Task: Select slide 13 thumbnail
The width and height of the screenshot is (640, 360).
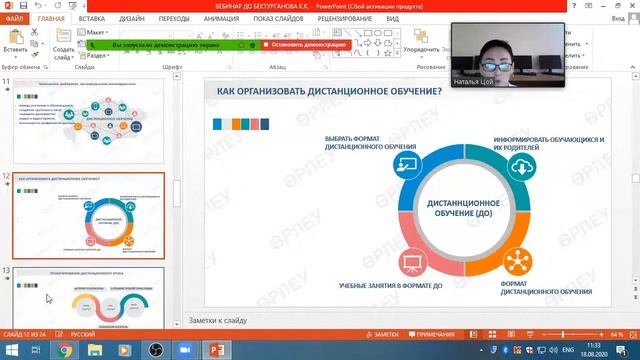Action: click(89, 298)
